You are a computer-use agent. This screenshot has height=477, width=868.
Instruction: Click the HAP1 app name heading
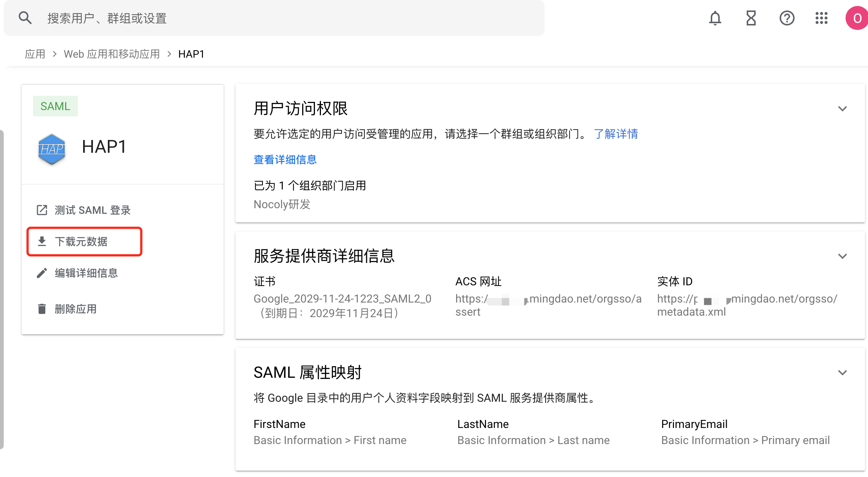(104, 146)
